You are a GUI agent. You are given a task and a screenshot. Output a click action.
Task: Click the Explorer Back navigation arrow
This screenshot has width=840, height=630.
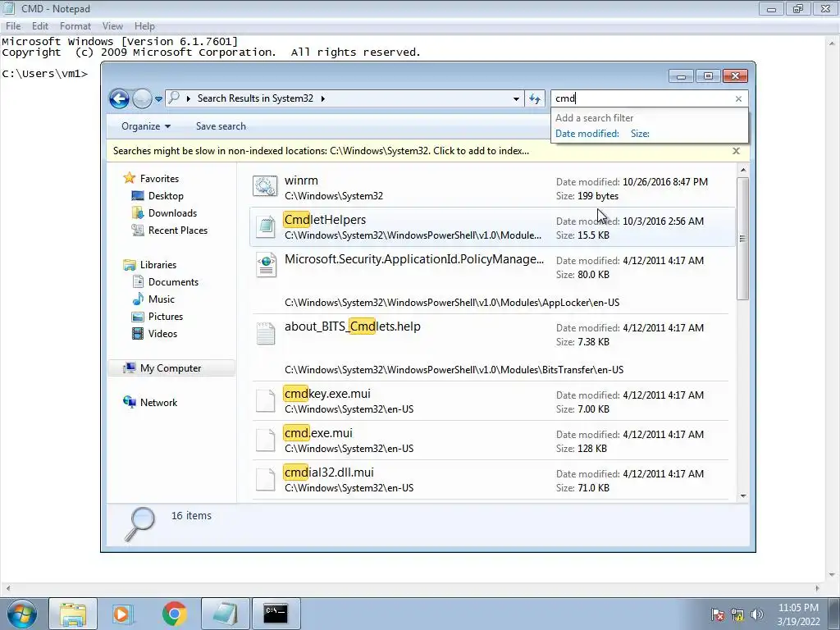119,98
